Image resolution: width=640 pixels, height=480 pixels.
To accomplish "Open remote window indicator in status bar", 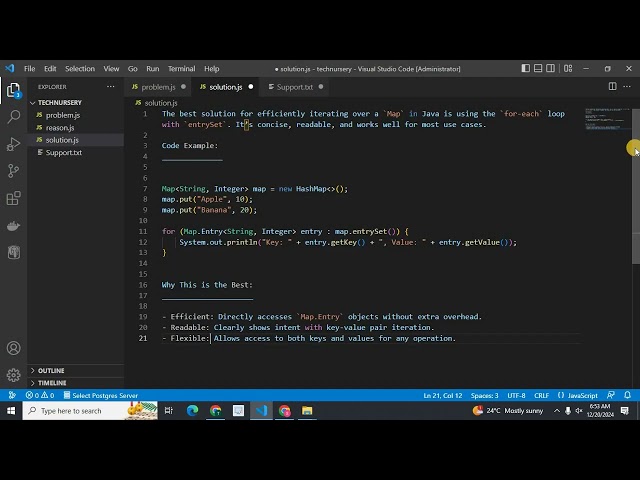I will coord(12,395).
